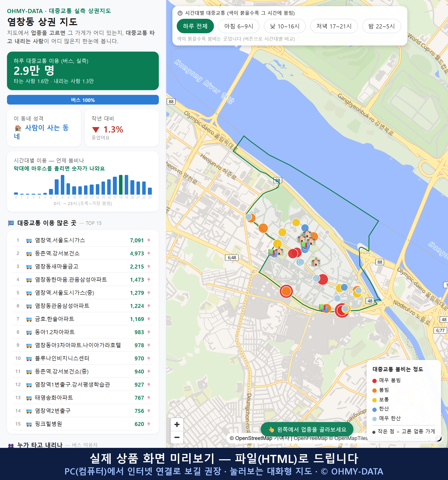Open the OpenMapTiles attribution link
448x480 pixels.
point(349,438)
